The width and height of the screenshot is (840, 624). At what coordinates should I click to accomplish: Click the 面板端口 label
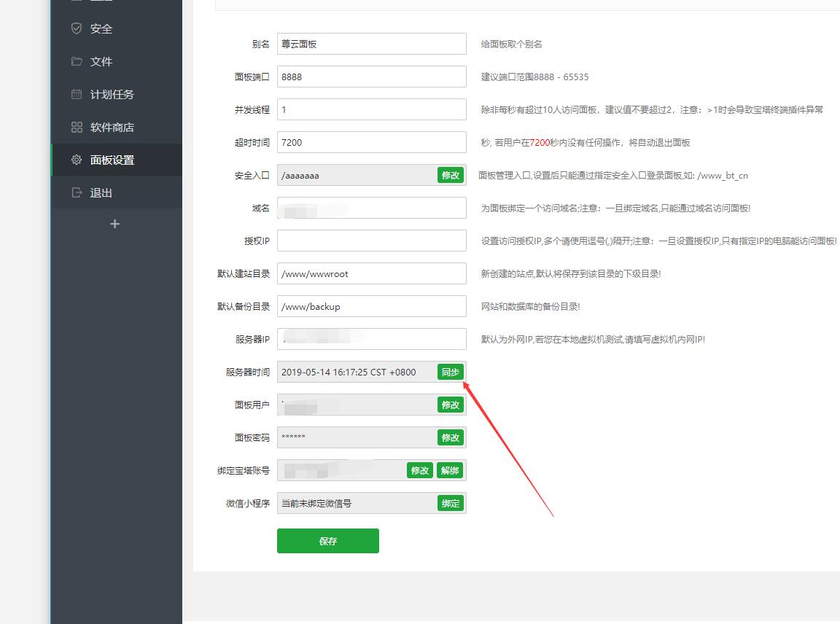coord(252,77)
